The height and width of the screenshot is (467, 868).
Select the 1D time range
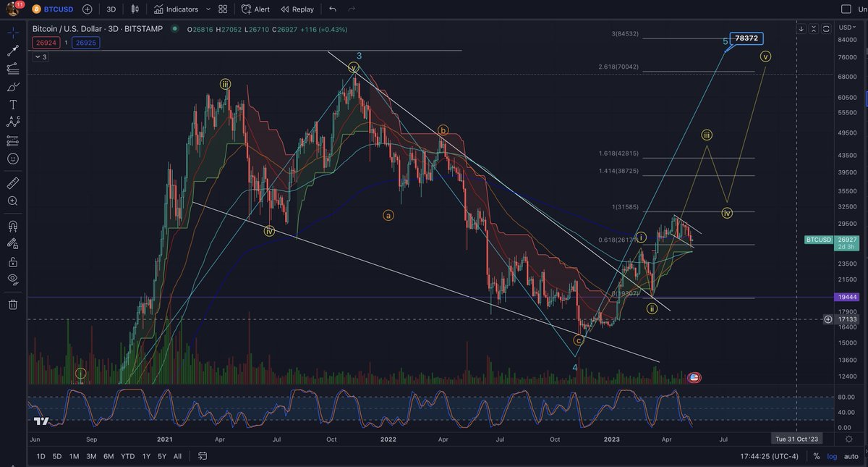click(x=41, y=456)
